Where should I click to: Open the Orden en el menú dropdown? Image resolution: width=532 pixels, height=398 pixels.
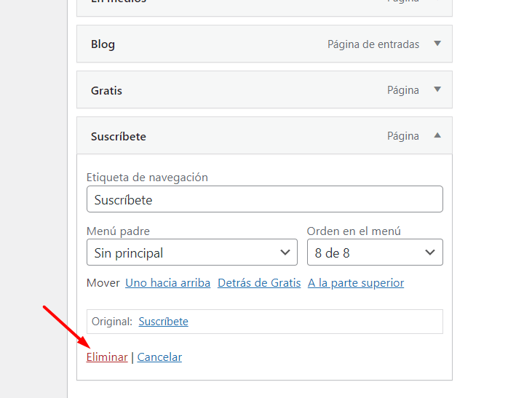click(375, 252)
